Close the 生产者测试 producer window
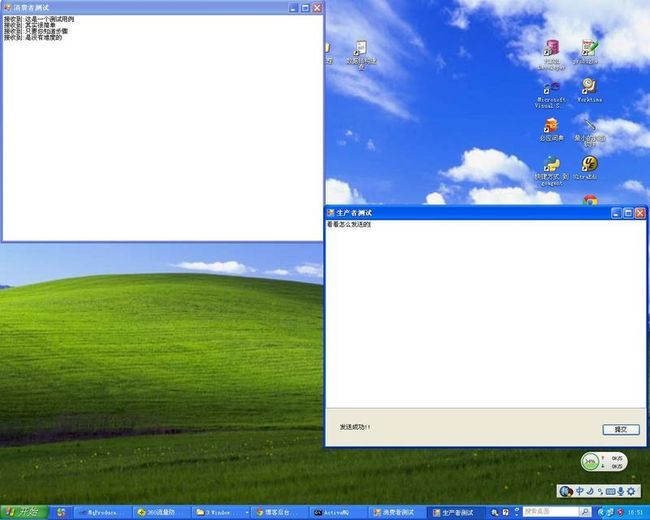The height and width of the screenshot is (520, 650). (640, 213)
